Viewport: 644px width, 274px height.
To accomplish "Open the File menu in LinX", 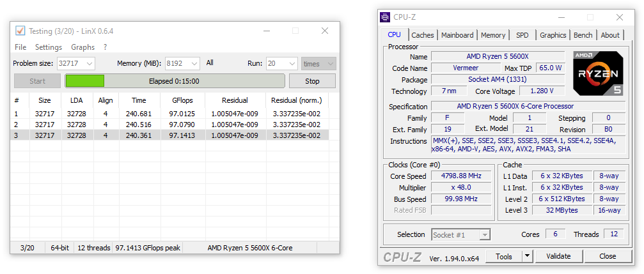I will [x=20, y=47].
